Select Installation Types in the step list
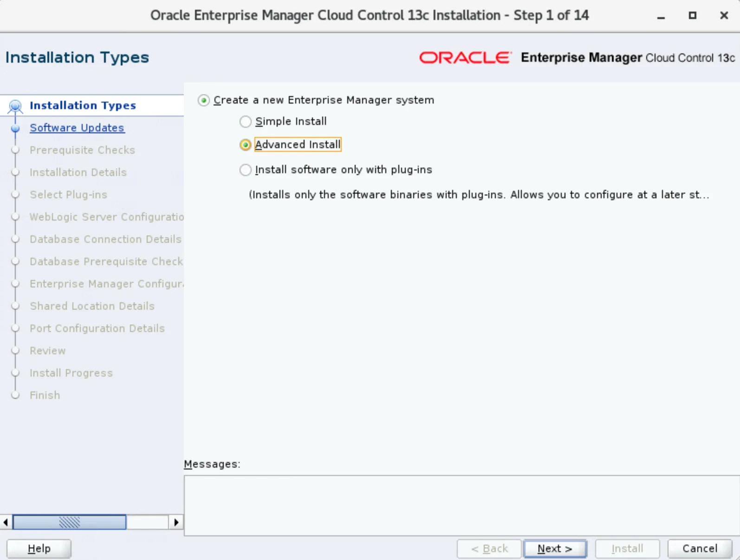The image size is (740, 560). coord(83,105)
